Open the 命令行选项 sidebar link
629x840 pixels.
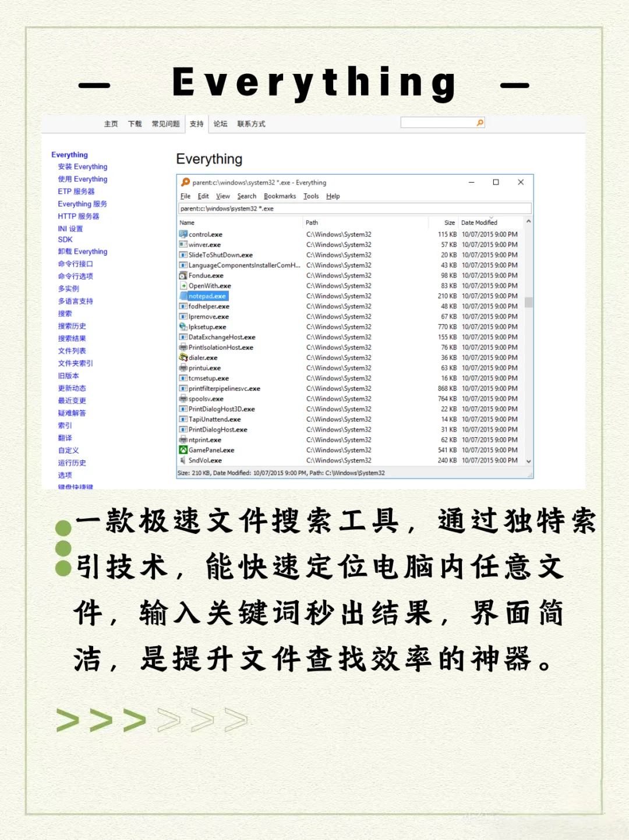pos(76,277)
